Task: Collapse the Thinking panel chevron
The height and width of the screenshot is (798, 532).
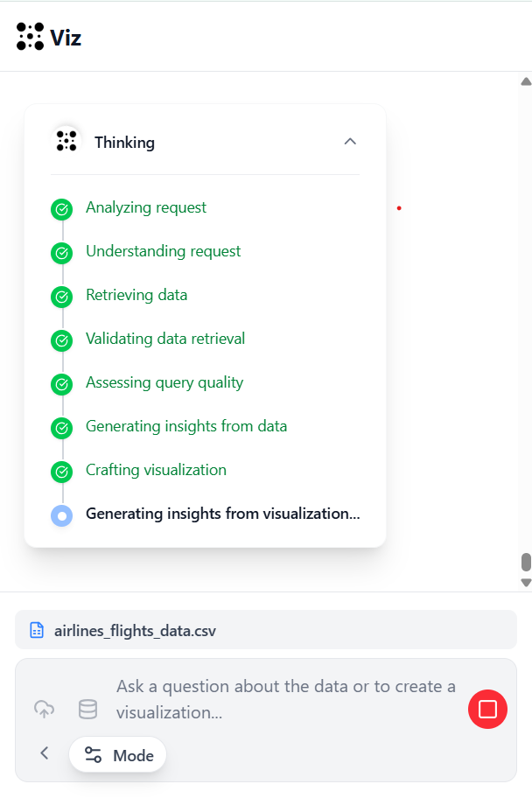Action: coord(350,141)
